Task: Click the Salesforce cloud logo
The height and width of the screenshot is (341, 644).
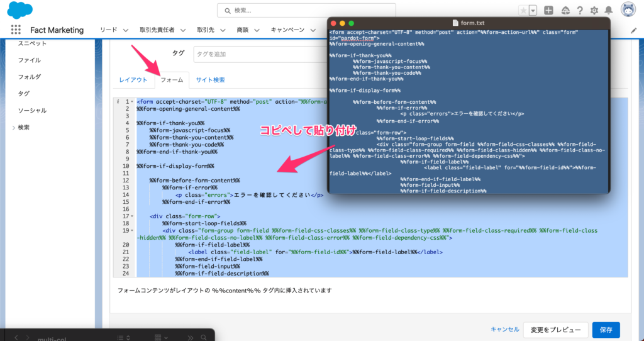Action: pos(20,10)
